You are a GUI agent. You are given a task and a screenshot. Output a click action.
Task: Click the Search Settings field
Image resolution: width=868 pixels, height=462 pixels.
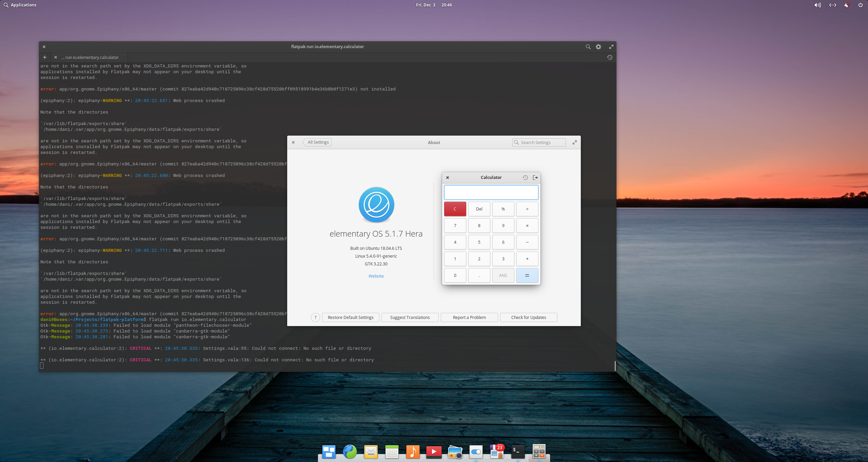(x=539, y=142)
